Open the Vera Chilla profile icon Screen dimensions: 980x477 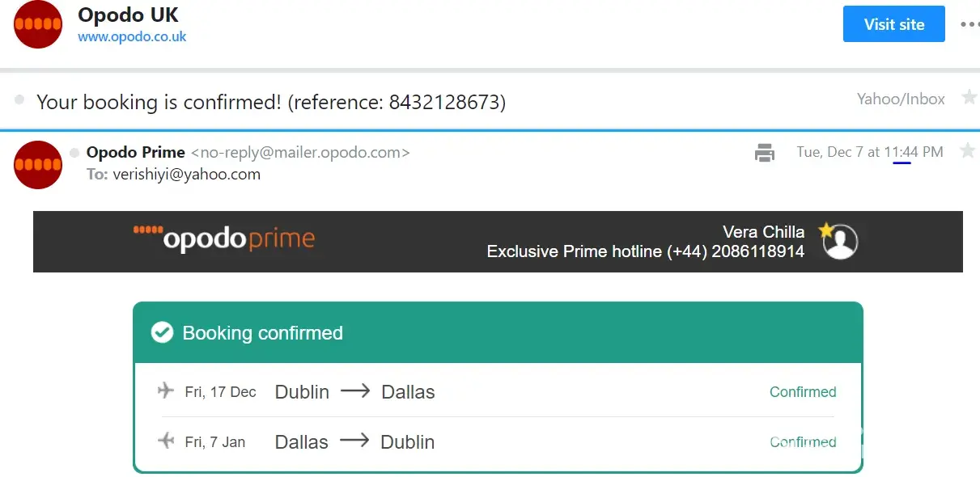point(839,241)
